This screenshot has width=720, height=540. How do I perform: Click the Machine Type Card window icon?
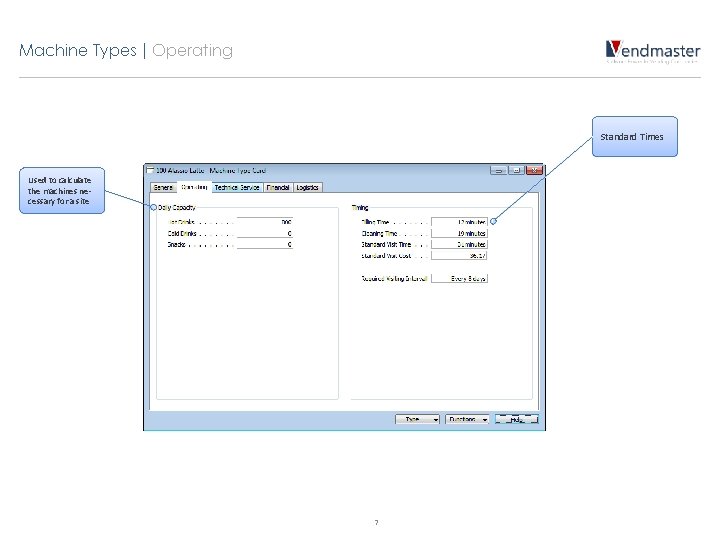tap(150, 170)
